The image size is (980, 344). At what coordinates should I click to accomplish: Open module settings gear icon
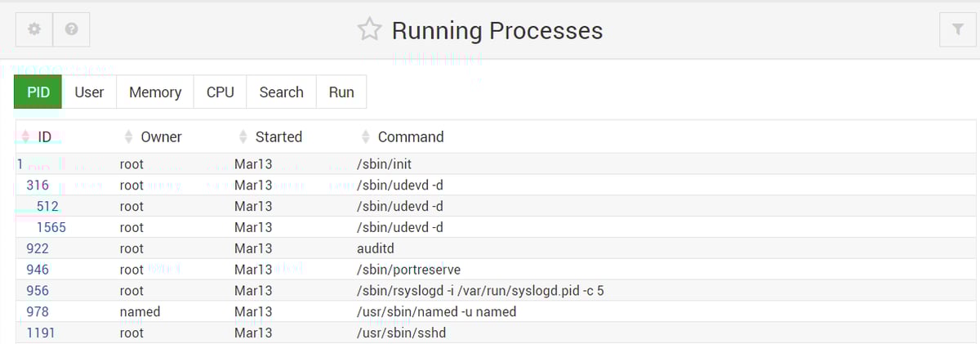pyautogui.click(x=34, y=29)
